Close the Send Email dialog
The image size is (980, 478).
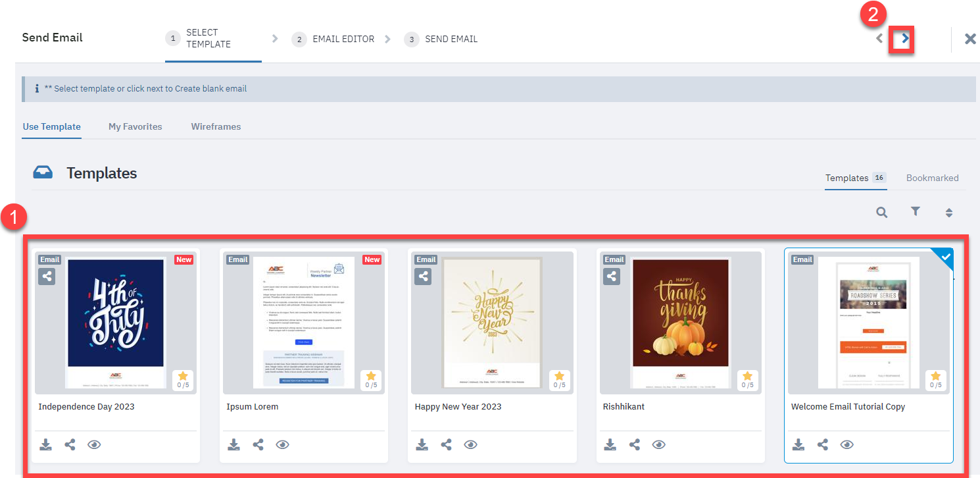point(970,39)
